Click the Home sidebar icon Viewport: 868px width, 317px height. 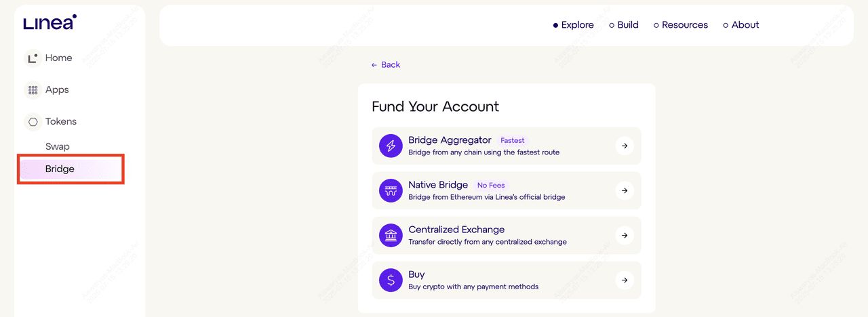click(x=33, y=58)
